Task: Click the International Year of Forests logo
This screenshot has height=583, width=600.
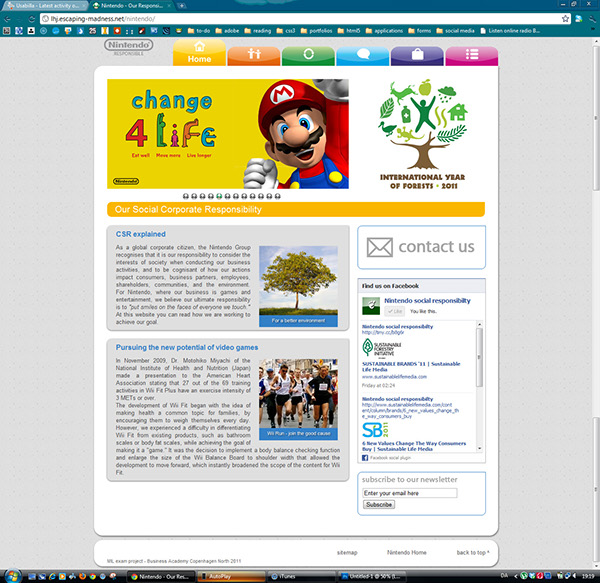Action: (422, 134)
